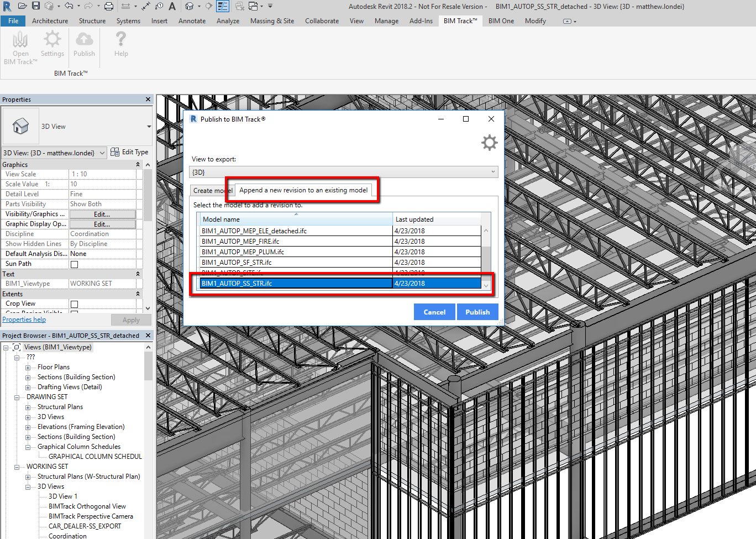Click the Default 3D View house icon
Screen dimensions: 756x539
click(190, 6)
